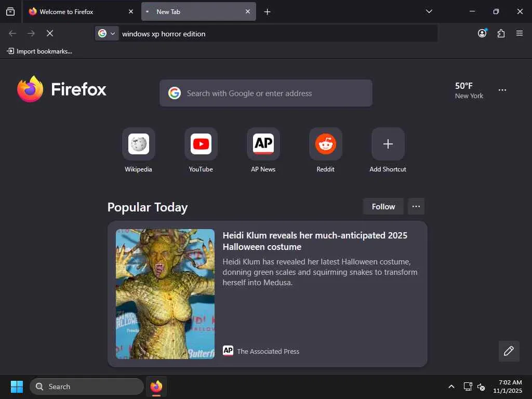The image size is (532, 399).
Task: Open the New York weather widget
Action: point(469,90)
